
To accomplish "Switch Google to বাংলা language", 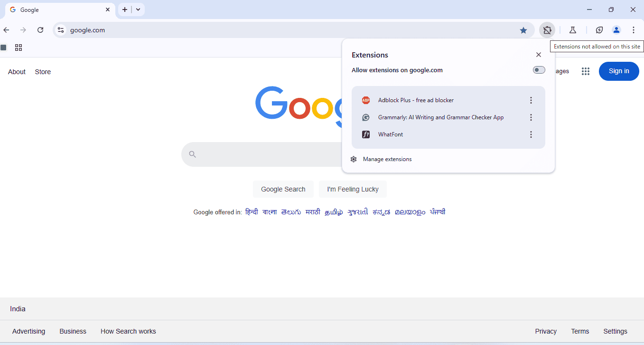I will point(270,212).
